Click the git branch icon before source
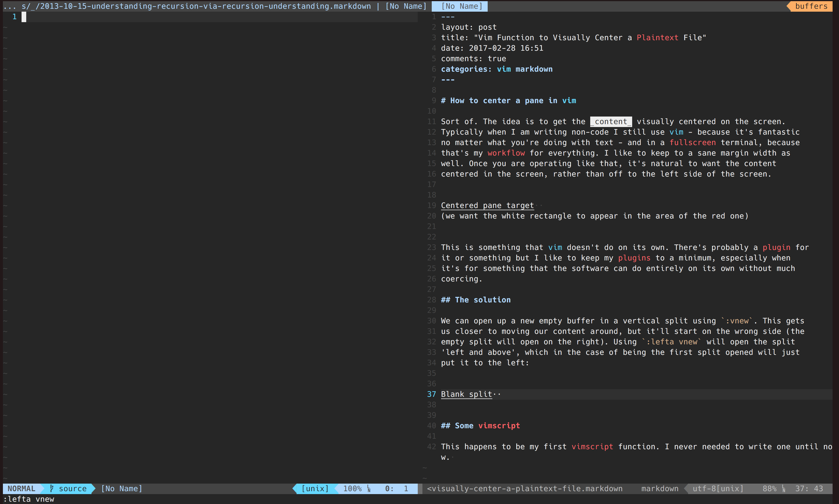This screenshot has width=839, height=504. [x=52, y=488]
